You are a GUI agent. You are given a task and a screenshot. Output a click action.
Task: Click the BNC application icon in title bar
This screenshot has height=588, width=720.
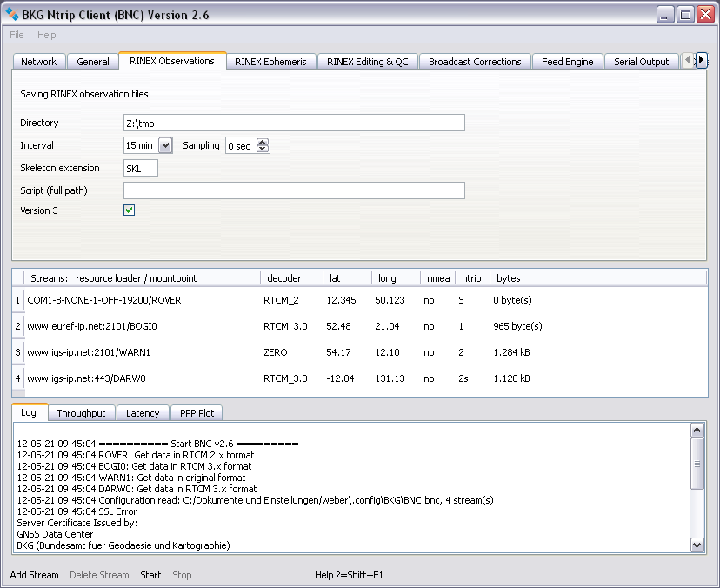pos(13,14)
